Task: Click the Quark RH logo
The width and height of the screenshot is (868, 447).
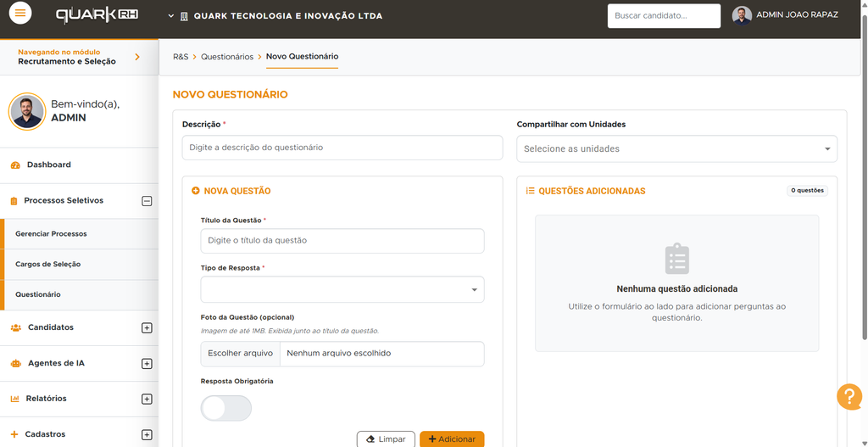Action: pyautogui.click(x=97, y=15)
